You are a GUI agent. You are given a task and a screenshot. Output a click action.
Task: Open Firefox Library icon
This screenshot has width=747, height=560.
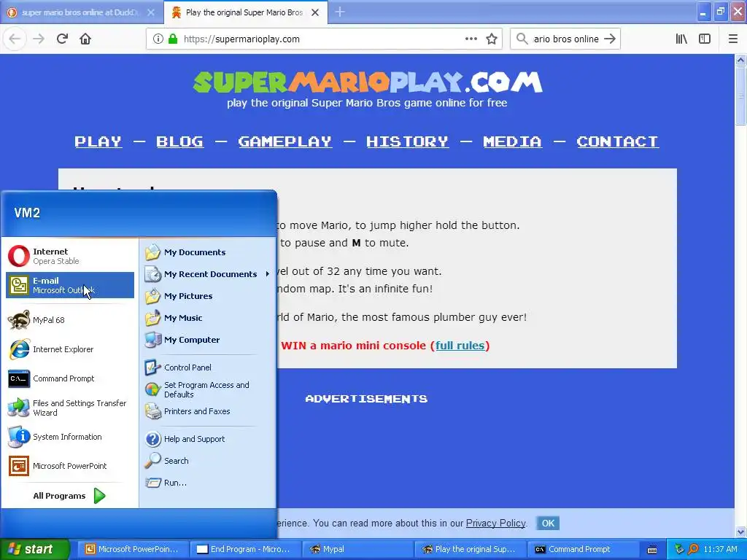(681, 39)
